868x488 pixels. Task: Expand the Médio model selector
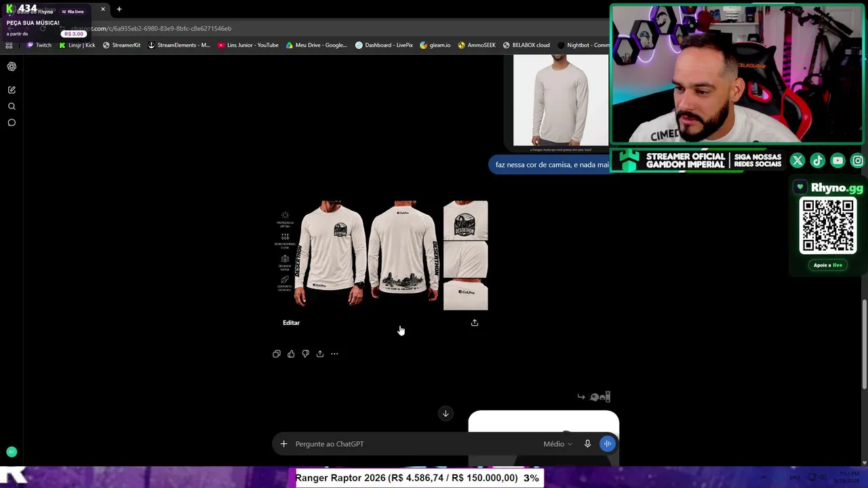[x=557, y=444]
